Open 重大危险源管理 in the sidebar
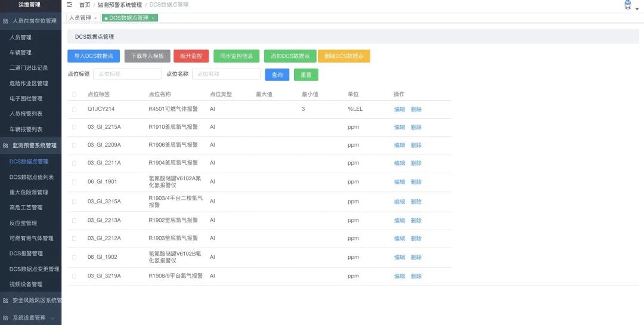The width and height of the screenshot is (644, 325). (x=29, y=192)
